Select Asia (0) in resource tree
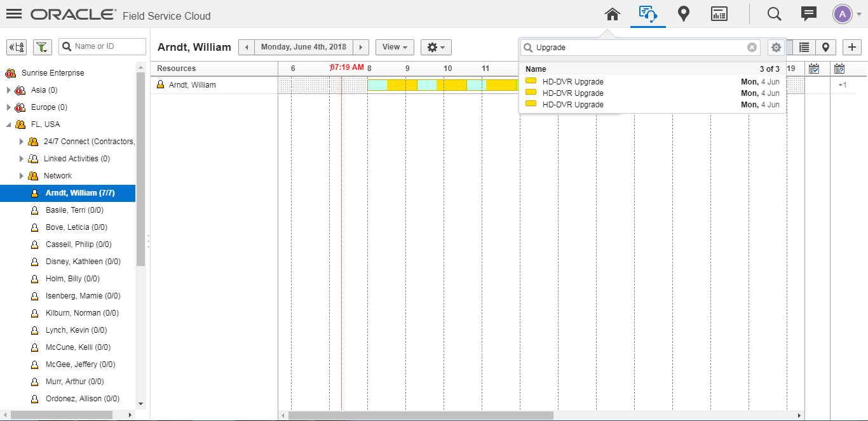Screen dimensions: 868x421 (44, 90)
